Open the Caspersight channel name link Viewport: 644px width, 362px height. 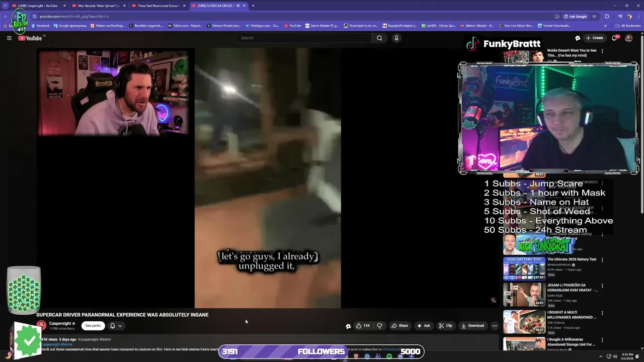pyautogui.click(x=60, y=323)
